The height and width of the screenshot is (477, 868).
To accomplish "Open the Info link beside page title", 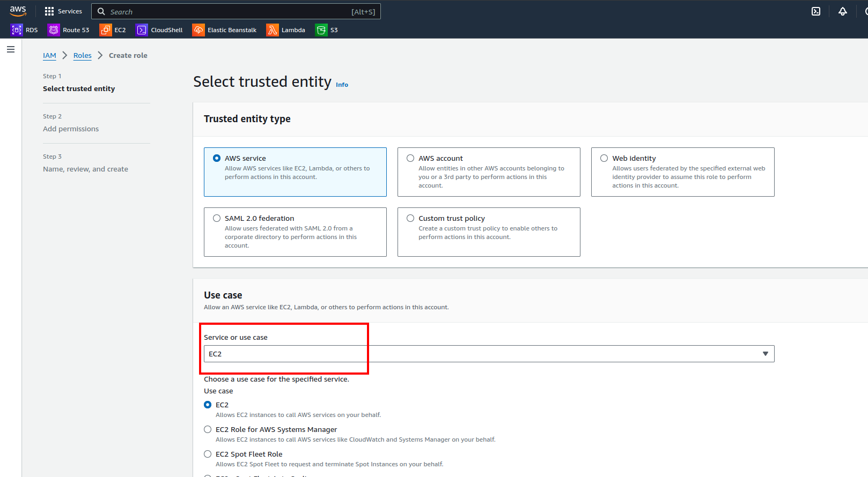I will coord(342,85).
